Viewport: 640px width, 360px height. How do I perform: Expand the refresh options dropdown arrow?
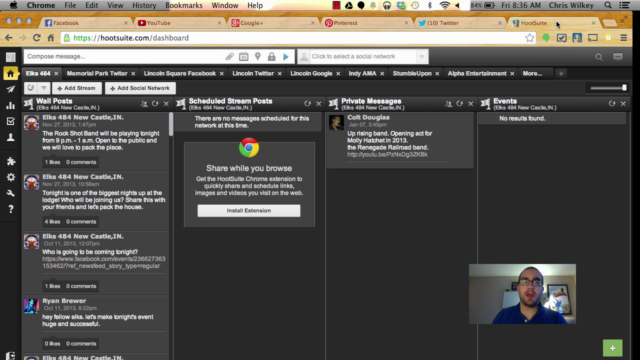(x=44, y=88)
